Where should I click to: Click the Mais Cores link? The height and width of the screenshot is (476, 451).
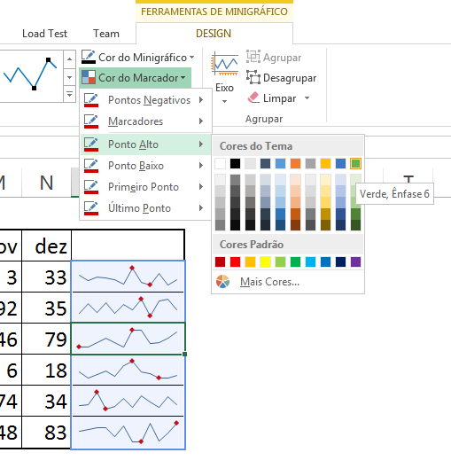pyautogui.click(x=269, y=282)
